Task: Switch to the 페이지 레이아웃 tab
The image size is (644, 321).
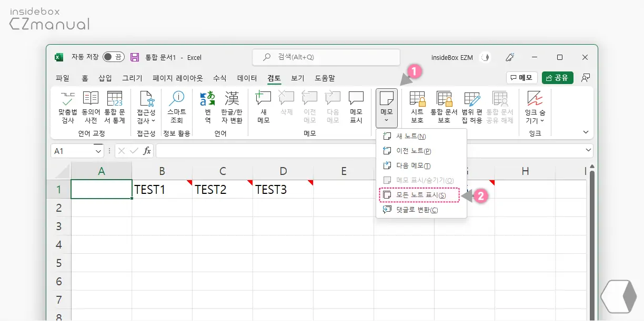Action: (x=177, y=78)
